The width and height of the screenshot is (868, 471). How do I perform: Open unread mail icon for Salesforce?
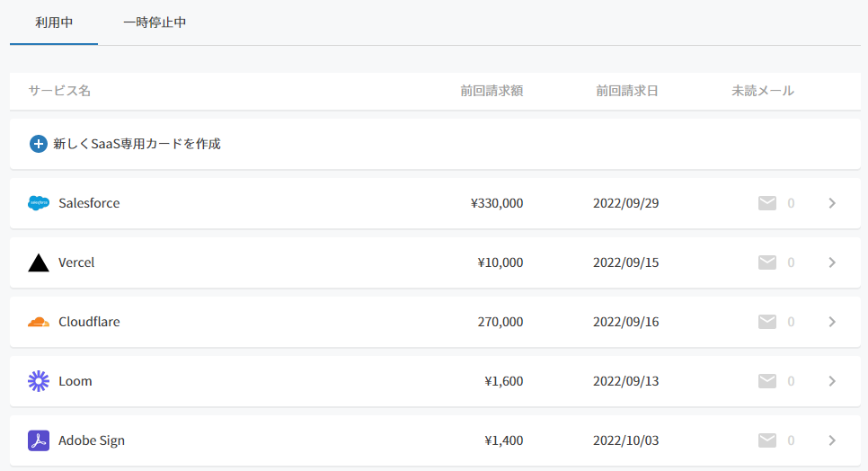pos(767,203)
